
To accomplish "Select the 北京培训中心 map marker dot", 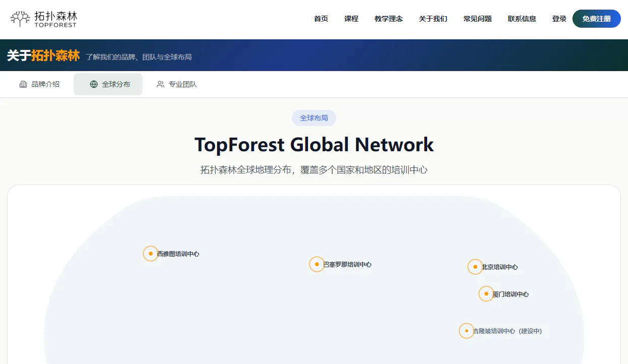I will coord(475,267).
